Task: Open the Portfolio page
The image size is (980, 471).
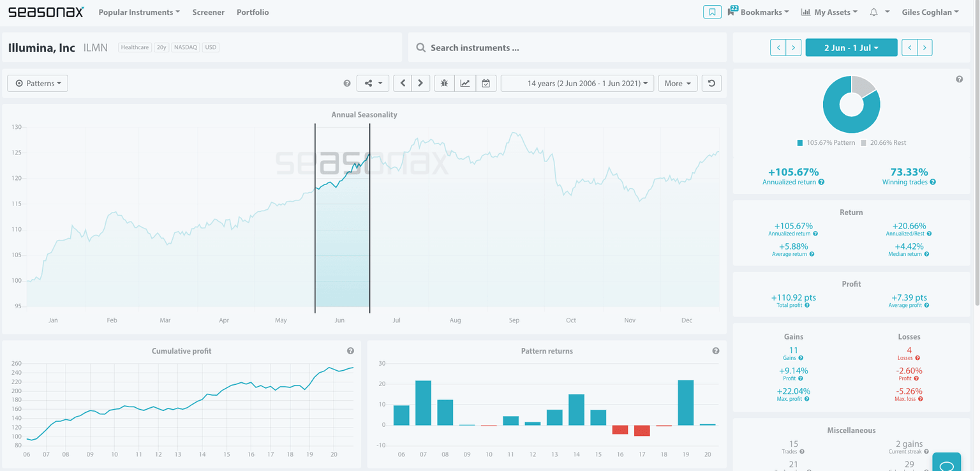Action: 253,12
